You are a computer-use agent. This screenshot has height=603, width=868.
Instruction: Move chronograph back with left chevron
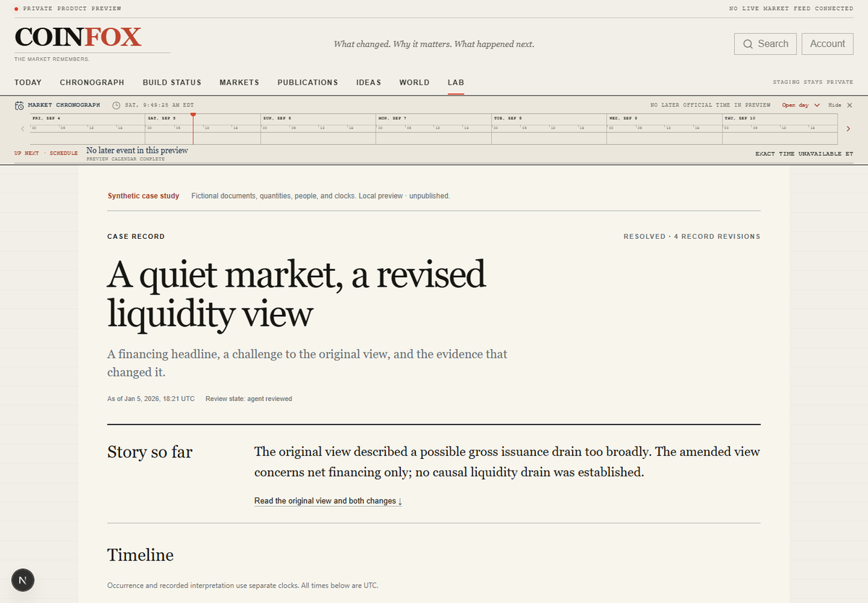coord(22,129)
